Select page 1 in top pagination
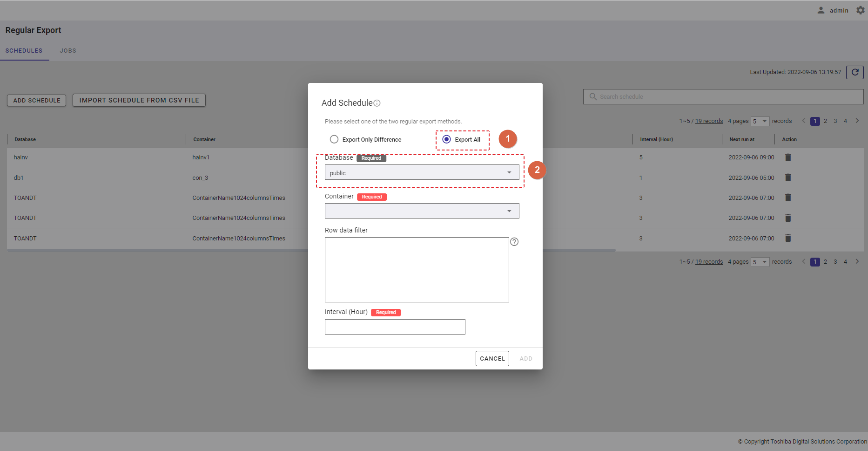This screenshot has width=868, height=451. pyautogui.click(x=815, y=121)
